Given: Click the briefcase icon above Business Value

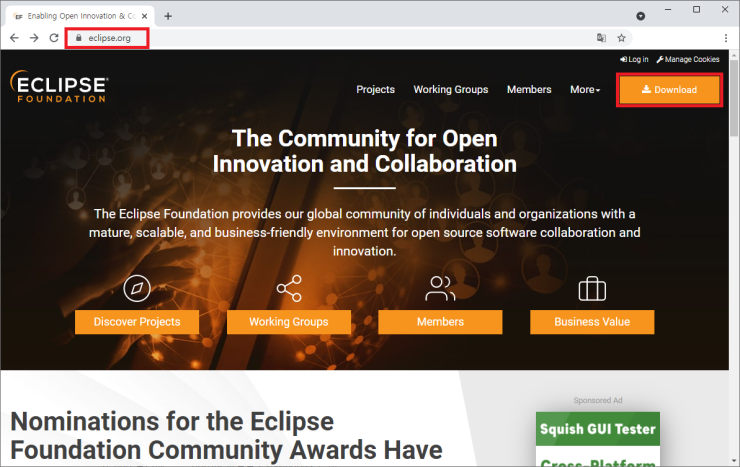Looking at the screenshot, I should click(x=592, y=290).
